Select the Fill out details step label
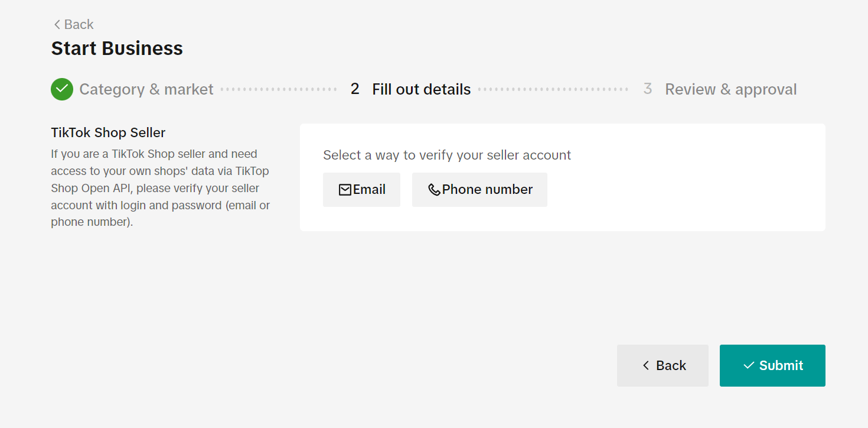Screen dimensions: 868x428 pos(422,89)
